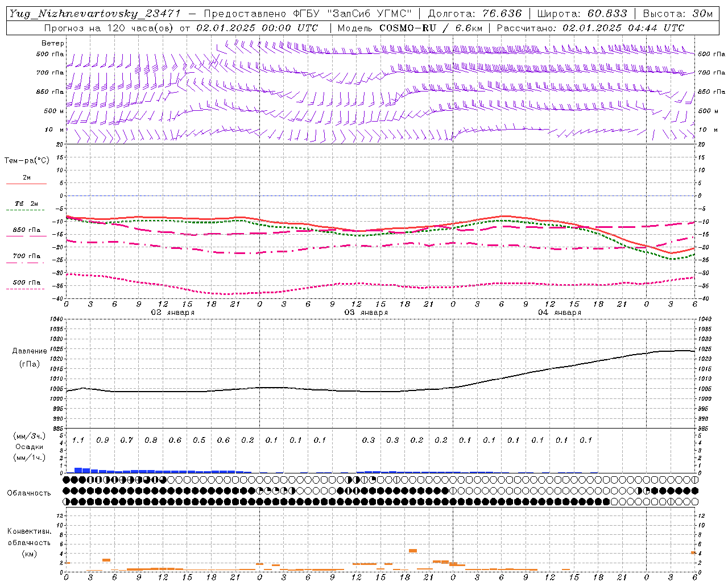Click the Давление pressure panel label
Viewport: 728px width, 582px height.
pyautogui.click(x=30, y=351)
